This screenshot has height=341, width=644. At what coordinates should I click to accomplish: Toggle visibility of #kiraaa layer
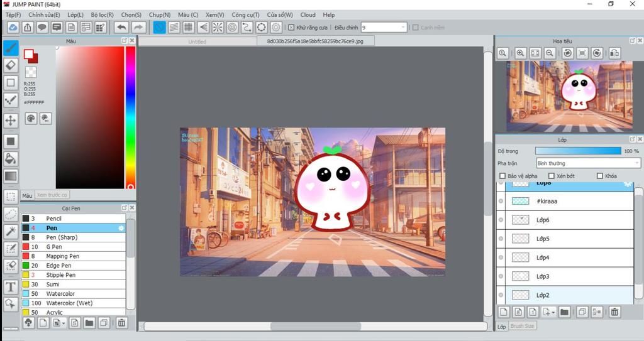point(501,201)
